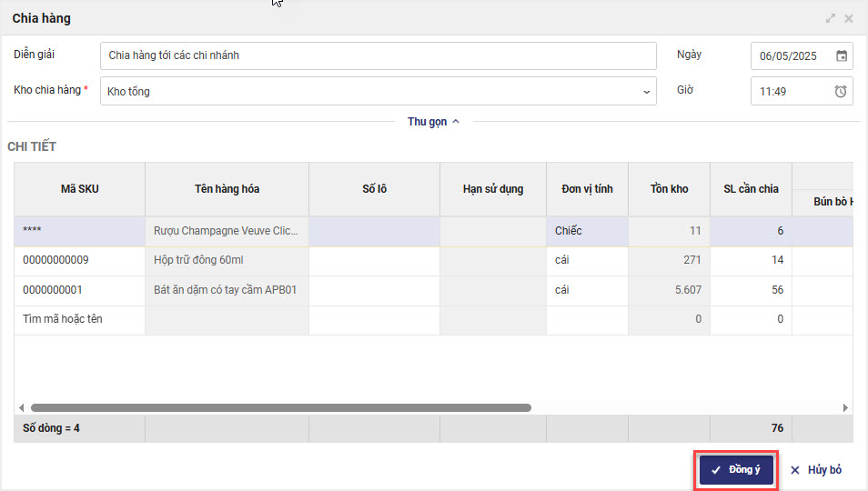
Task: Open the Kho chia hàng dropdown
Action: click(647, 91)
